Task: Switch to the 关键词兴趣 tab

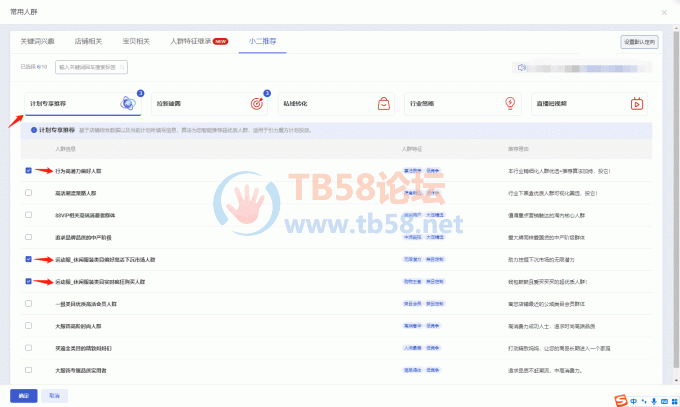Action: [37, 41]
